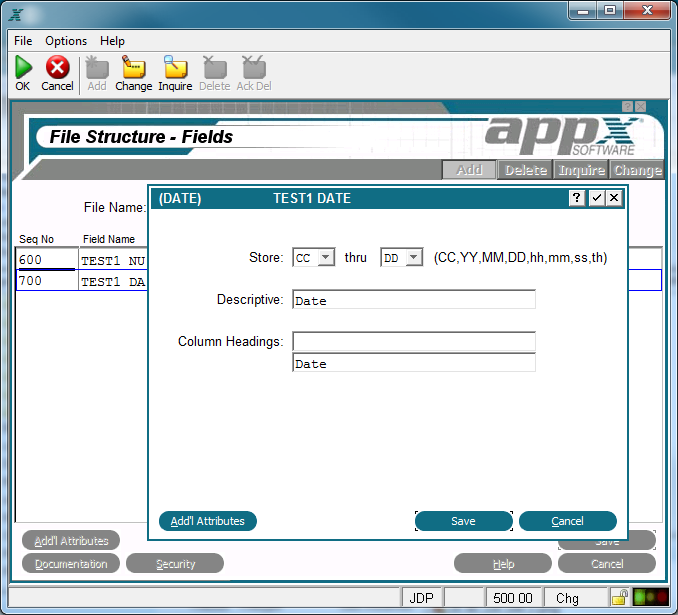Open the Help menu
The image size is (678, 615).
112,41
